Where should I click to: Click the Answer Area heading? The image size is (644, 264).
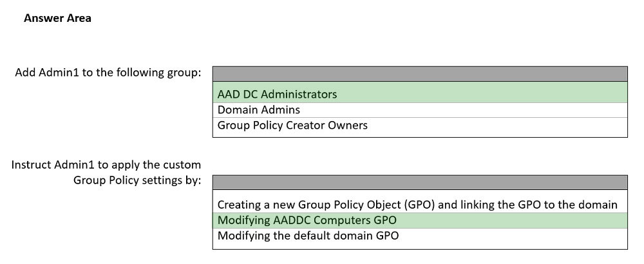pos(57,18)
